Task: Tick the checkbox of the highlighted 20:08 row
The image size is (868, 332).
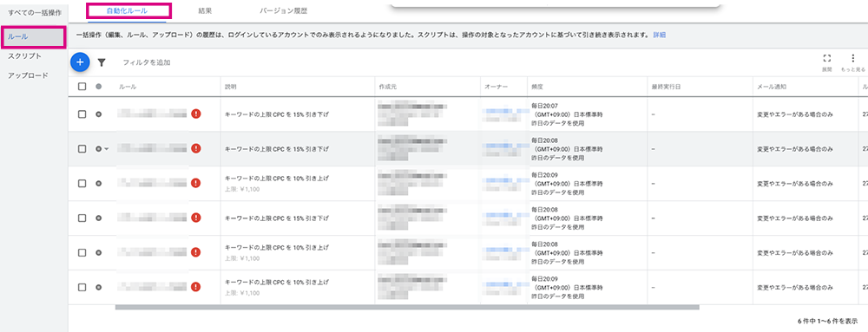Action: [82, 148]
